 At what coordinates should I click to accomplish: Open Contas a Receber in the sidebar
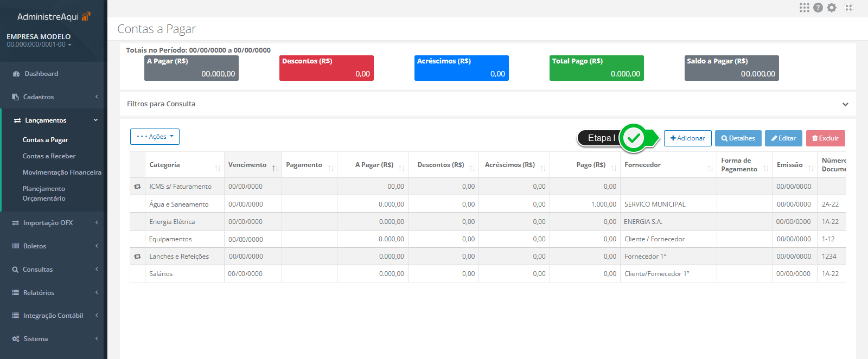point(49,156)
